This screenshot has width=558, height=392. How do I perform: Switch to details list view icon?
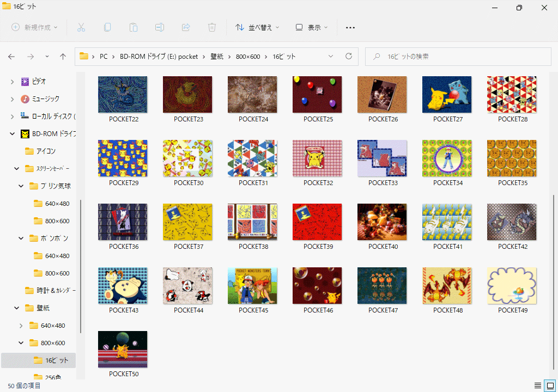click(x=538, y=385)
